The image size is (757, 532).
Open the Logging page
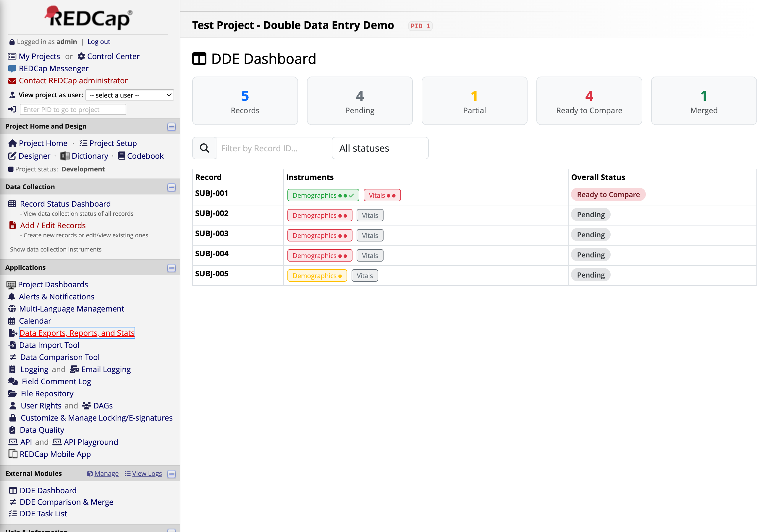pyautogui.click(x=34, y=369)
